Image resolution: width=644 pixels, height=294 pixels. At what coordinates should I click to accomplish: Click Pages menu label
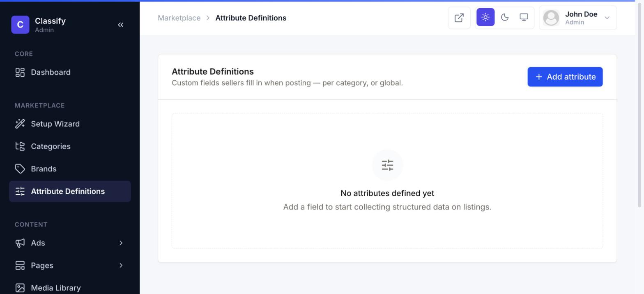(42, 266)
